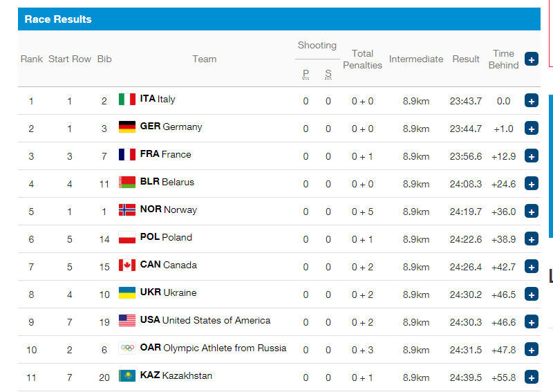Expand Norway result details
This screenshot has width=553, height=392.
531,211
